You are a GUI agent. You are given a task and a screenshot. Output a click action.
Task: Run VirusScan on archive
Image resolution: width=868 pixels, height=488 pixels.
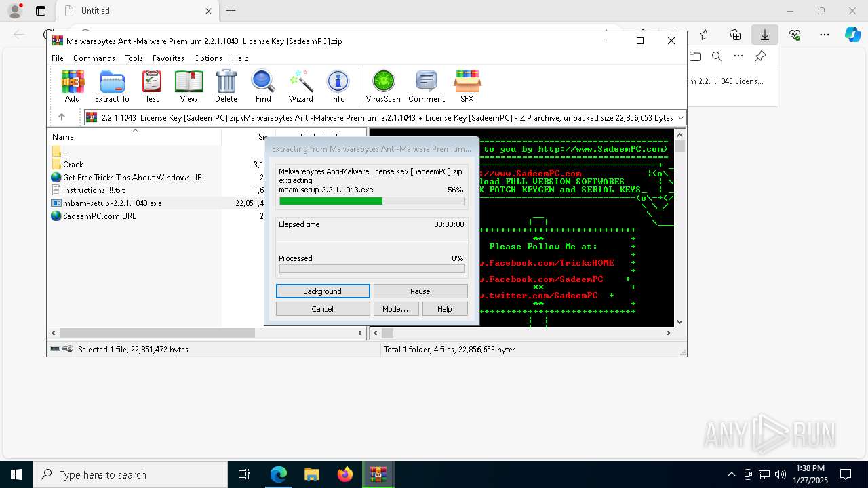click(x=383, y=86)
